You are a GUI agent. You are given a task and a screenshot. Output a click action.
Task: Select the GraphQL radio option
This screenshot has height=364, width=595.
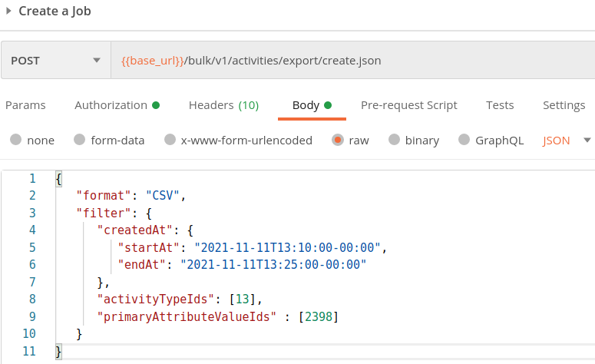pos(464,140)
